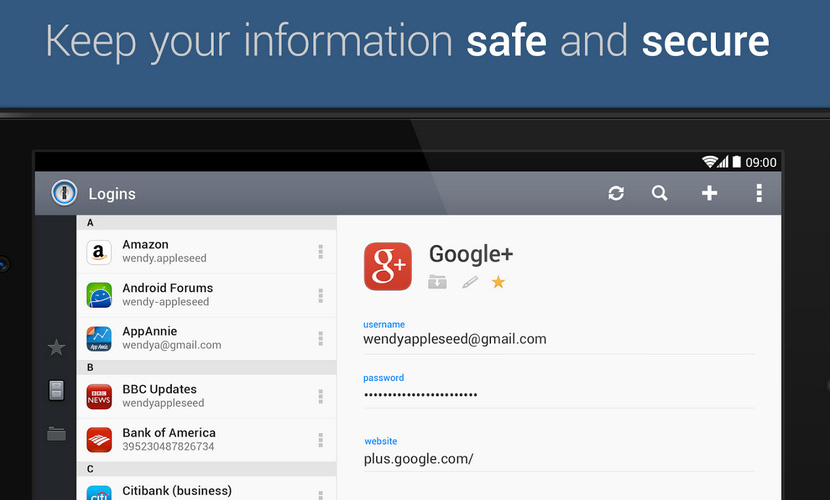Select the Android Forums login entry

tap(206, 295)
